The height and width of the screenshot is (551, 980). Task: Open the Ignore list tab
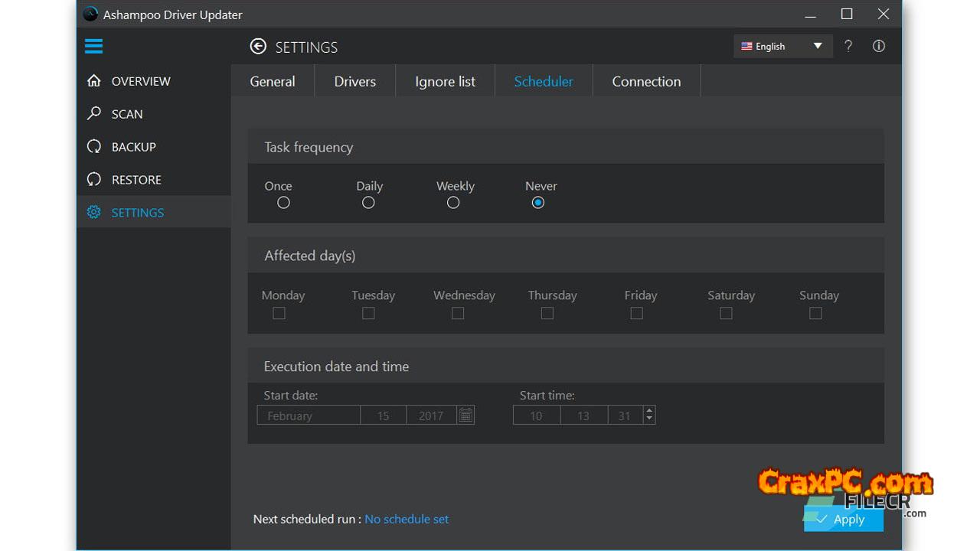(445, 82)
